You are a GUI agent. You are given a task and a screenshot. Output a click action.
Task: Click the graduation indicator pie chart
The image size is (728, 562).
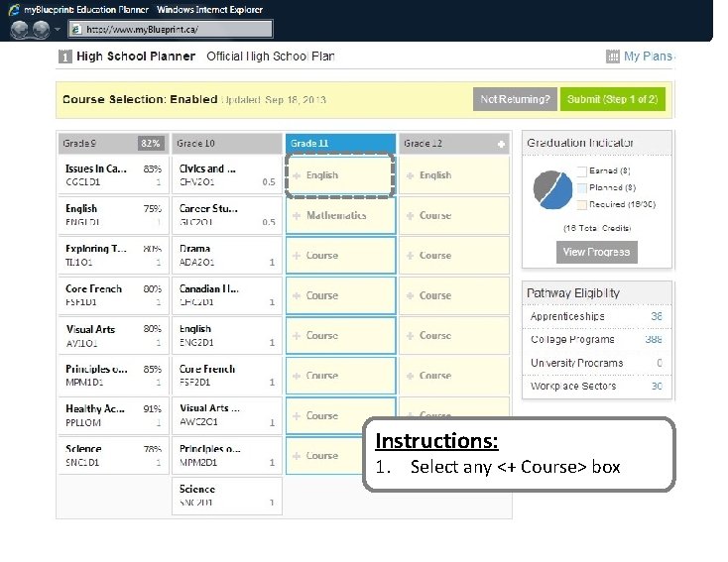pos(552,189)
